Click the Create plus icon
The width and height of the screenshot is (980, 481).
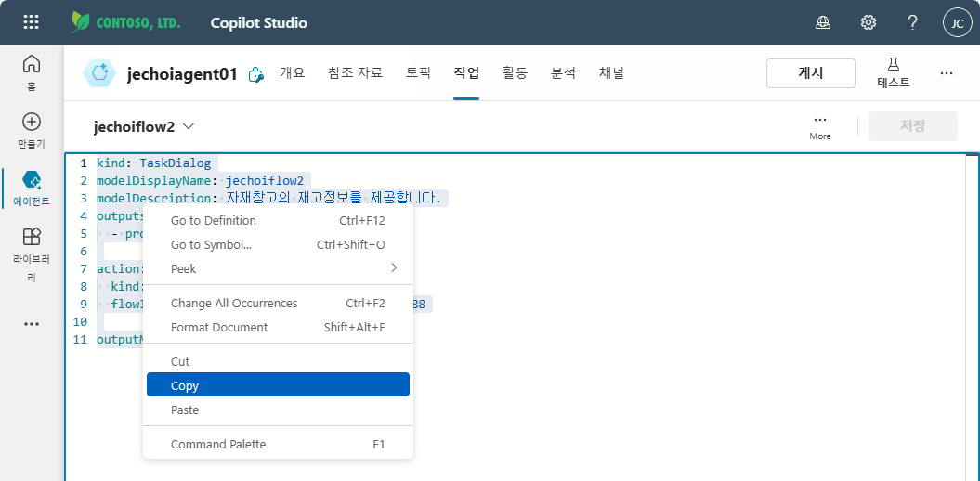coord(32,122)
